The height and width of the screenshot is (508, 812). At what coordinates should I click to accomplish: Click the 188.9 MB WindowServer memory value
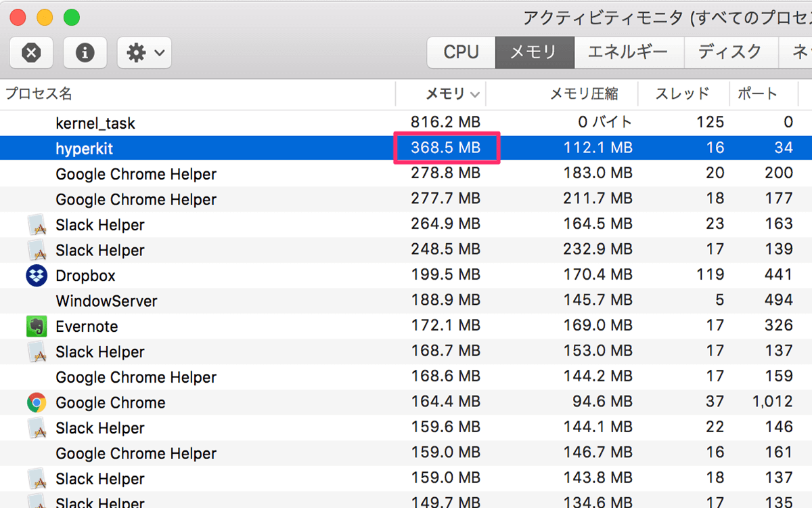click(x=446, y=299)
